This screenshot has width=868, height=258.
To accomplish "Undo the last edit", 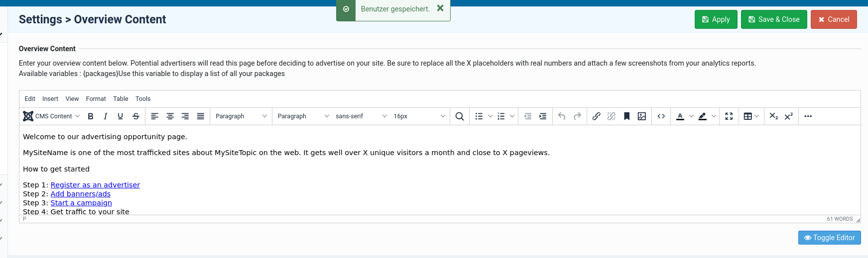I will coord(562,116).
